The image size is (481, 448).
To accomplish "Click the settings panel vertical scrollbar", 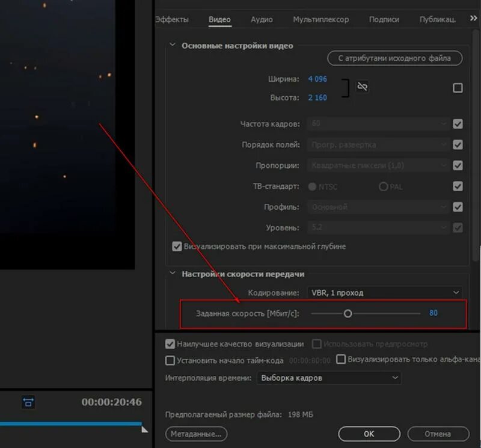I will pos(477,144).
